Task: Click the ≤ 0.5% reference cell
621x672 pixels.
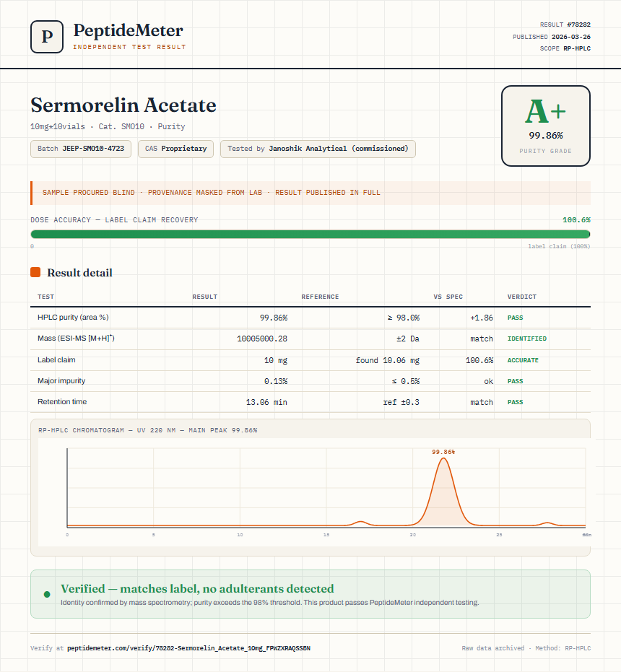Action: point(406,381)
